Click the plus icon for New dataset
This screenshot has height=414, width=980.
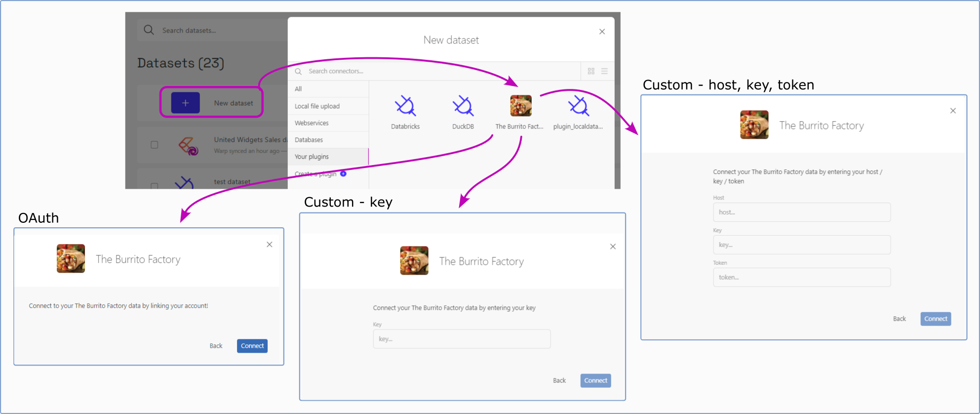tap(185, 103)
